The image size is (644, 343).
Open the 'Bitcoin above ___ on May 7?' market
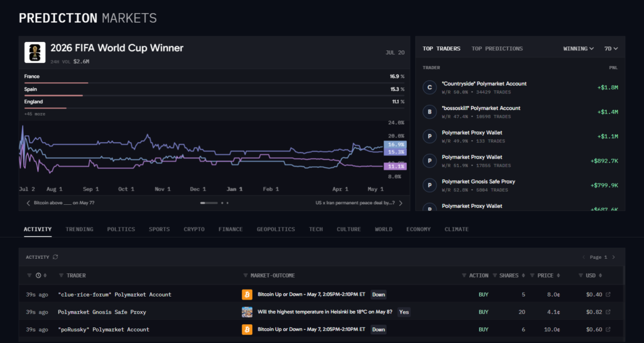click(64, 203)
